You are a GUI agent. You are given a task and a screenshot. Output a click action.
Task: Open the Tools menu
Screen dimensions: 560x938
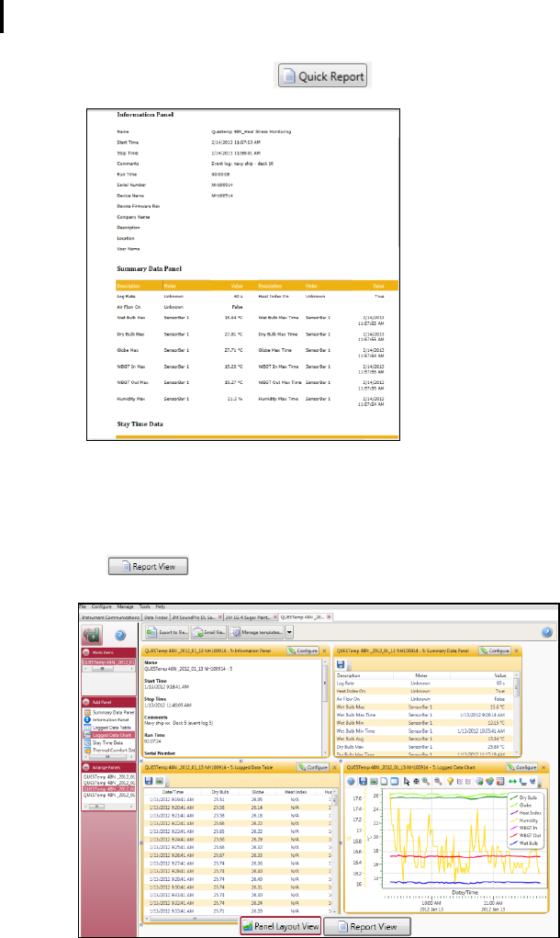145,606
